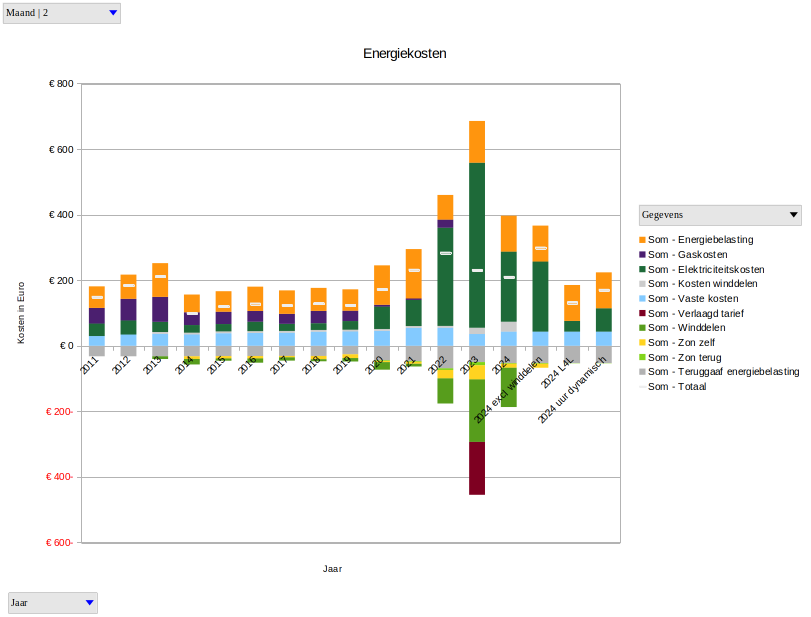Click the orange top segment of 2023 bar
811x617 pixels.
477,141
